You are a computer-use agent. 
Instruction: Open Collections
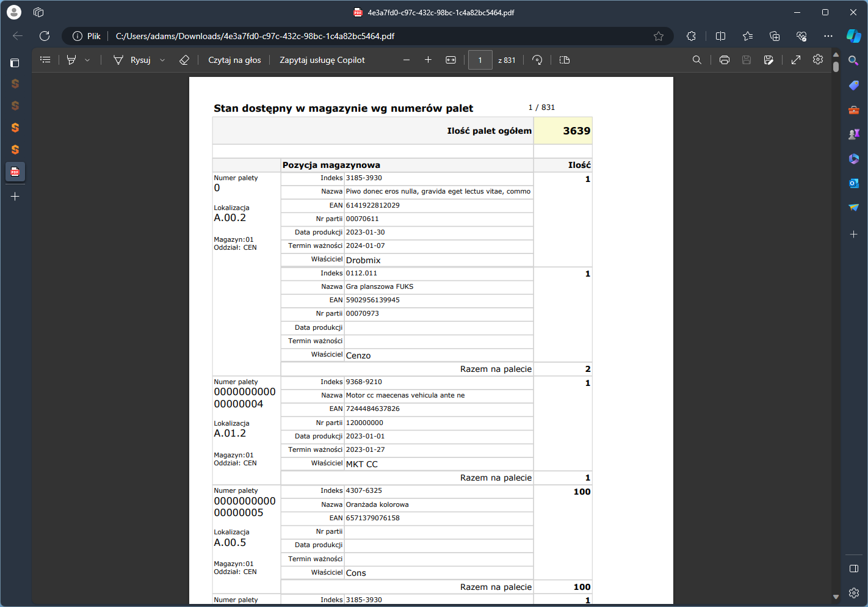click(x=775, y=36)
